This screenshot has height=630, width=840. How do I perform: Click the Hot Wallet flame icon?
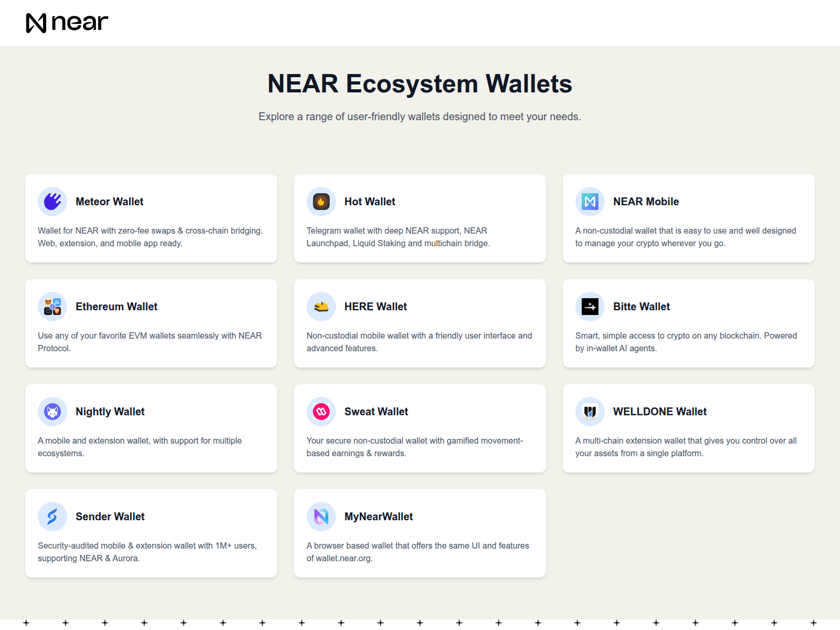321,202
